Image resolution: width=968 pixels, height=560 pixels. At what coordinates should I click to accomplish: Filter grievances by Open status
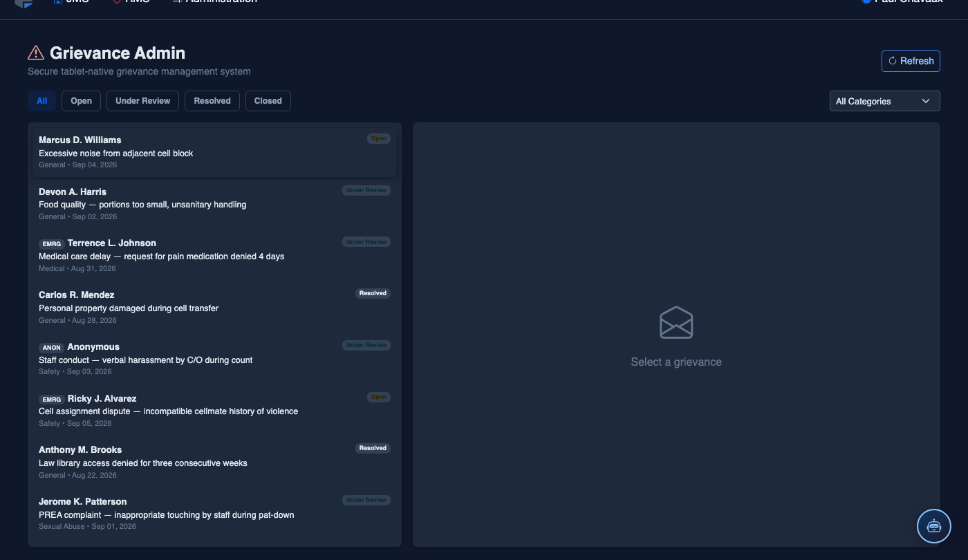[81, 101]
